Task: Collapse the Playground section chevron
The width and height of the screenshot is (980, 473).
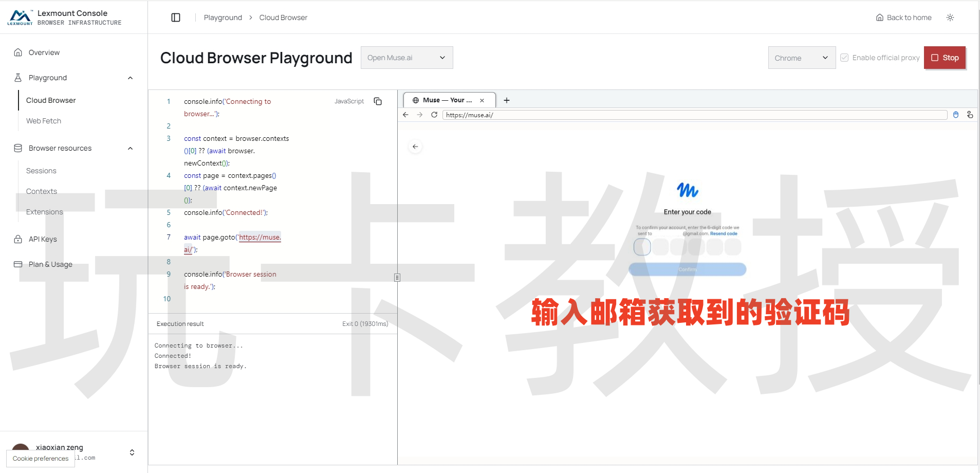Action: coord(131,78)
